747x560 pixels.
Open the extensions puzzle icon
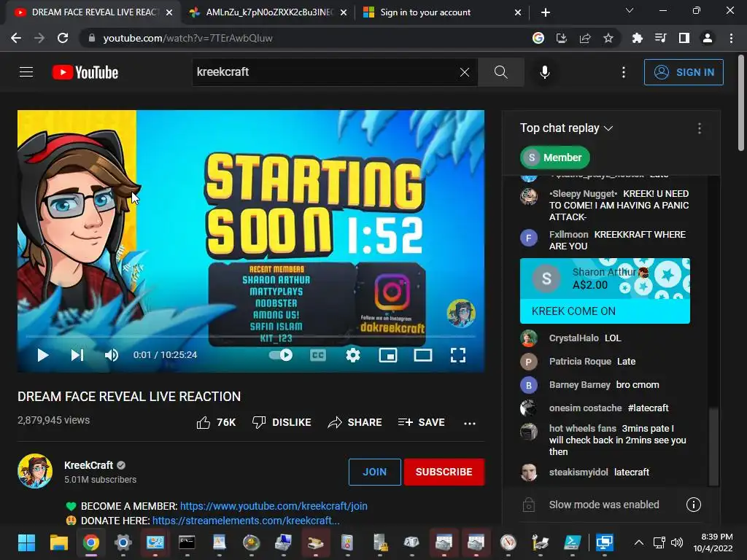tap(637, 38)
